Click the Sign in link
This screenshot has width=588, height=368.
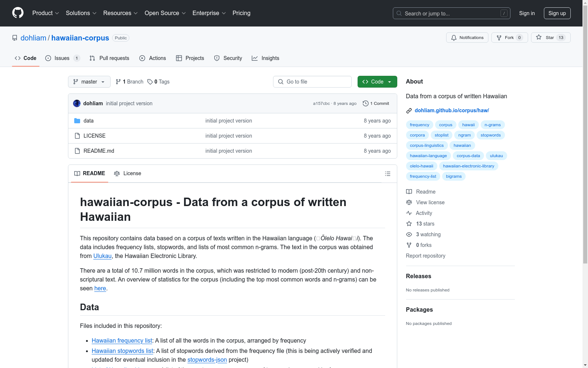pyautogui.click(x=527, y=13)
